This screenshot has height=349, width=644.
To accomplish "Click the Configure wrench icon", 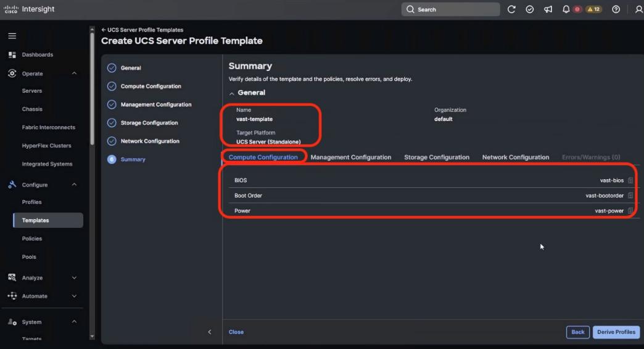I will tap(12, 185).
